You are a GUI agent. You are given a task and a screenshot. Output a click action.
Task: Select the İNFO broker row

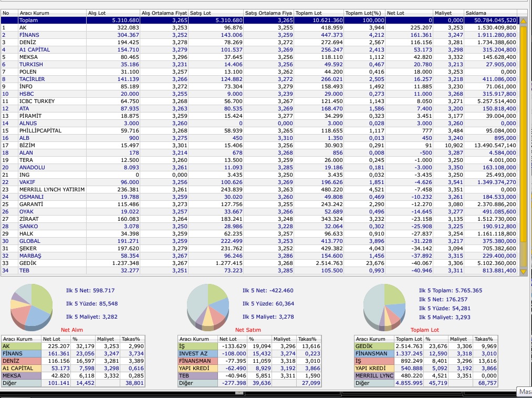(259, 87)
